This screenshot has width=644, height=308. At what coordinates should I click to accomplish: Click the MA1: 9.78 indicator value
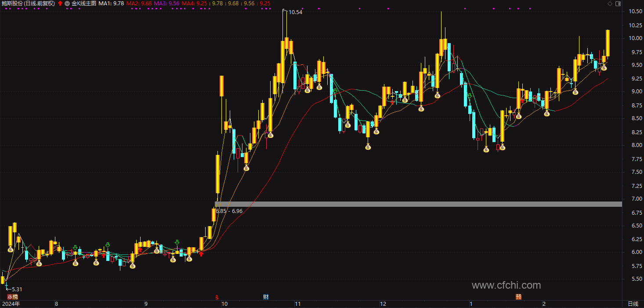click(111, 3)
